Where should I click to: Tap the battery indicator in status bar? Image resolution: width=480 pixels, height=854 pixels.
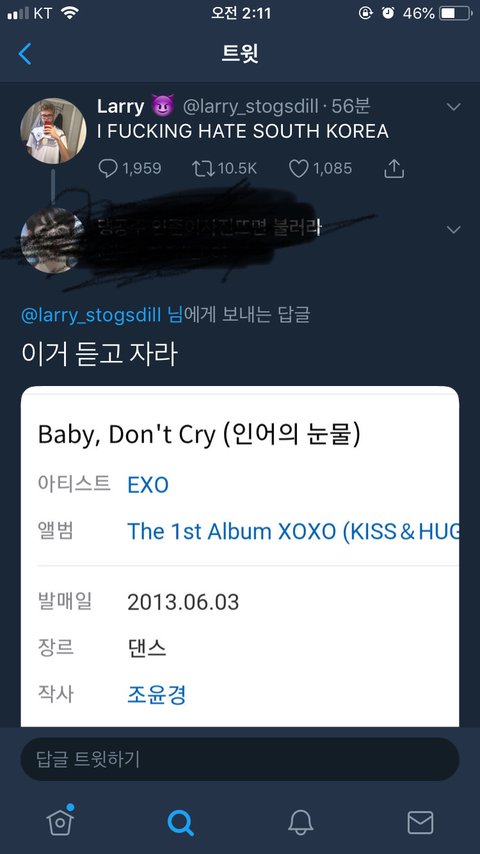(x=454, y=14)
